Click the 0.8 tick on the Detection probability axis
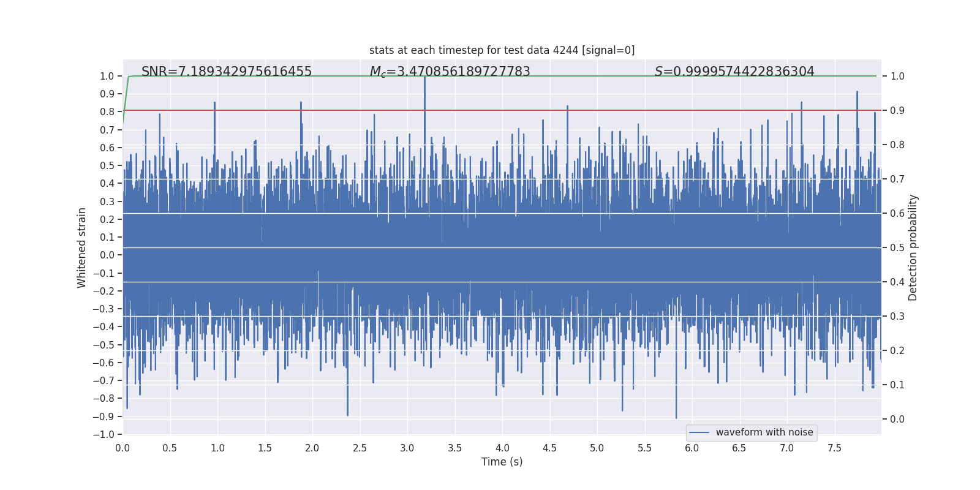The height and width of the screenshot is (490, 980). click(x=897, y=145)
